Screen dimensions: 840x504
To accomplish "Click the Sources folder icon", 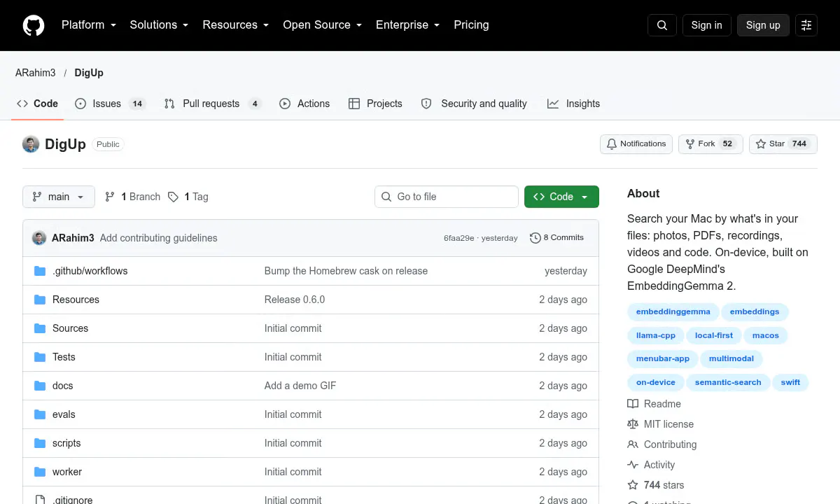I will pos(40,328).
